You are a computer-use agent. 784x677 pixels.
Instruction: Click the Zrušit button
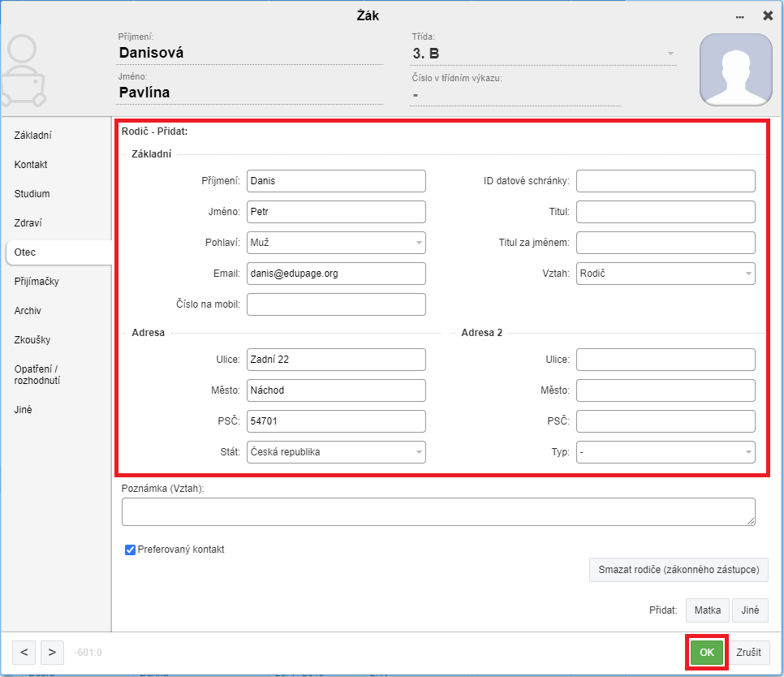coord(748,652)
